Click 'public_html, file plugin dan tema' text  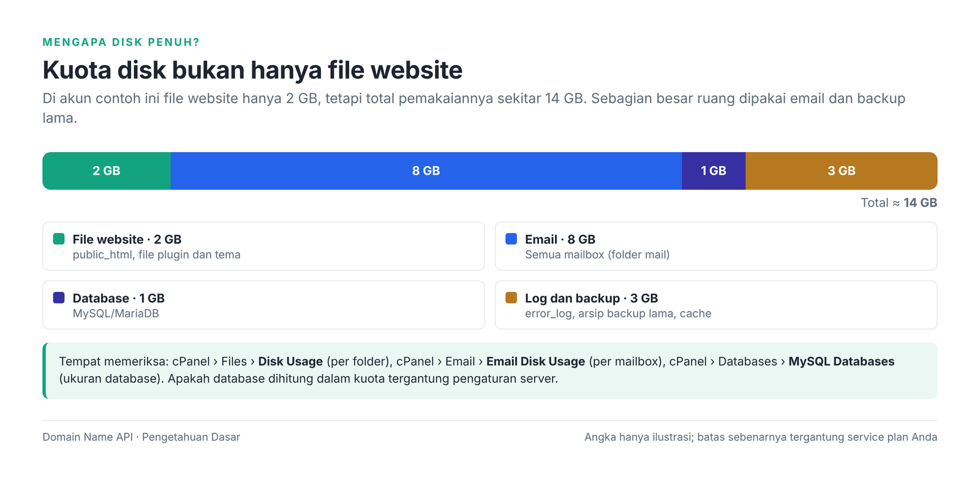157,255
